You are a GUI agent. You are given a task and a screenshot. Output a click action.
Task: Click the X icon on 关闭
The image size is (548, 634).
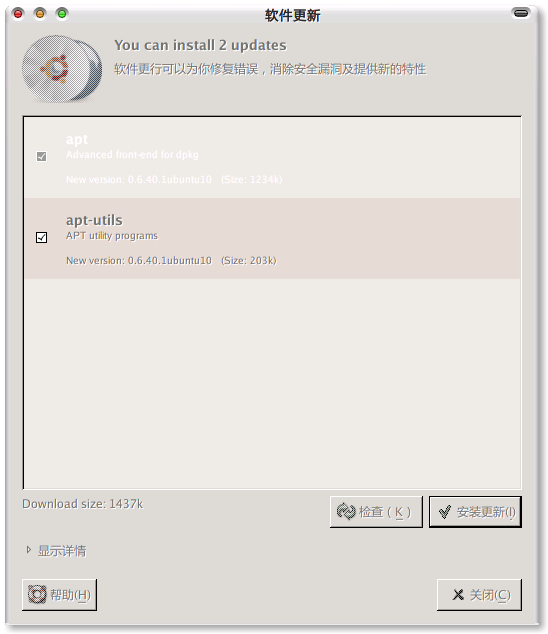[458, 594]
